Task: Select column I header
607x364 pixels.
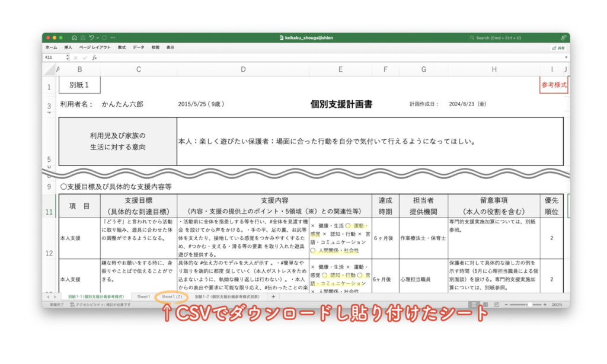Action: click(x=552, y=69)
